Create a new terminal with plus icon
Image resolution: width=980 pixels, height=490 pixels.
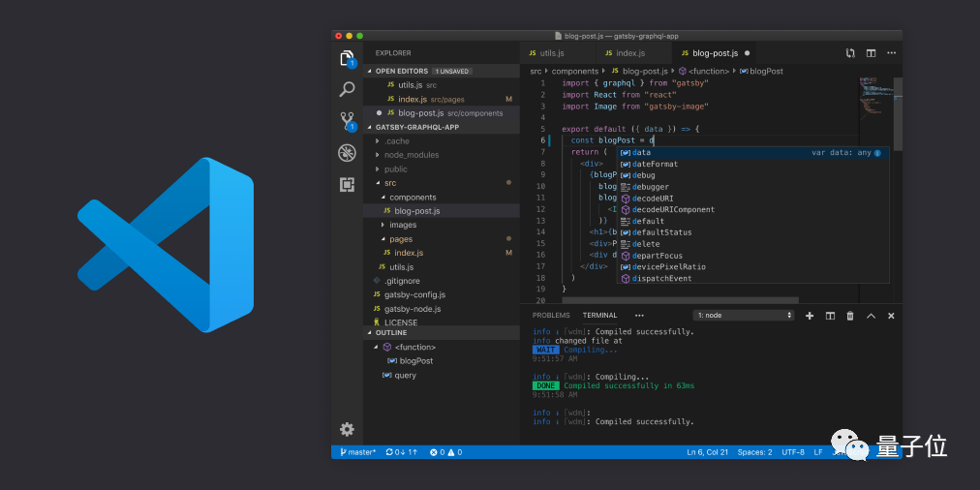point(810,316)
